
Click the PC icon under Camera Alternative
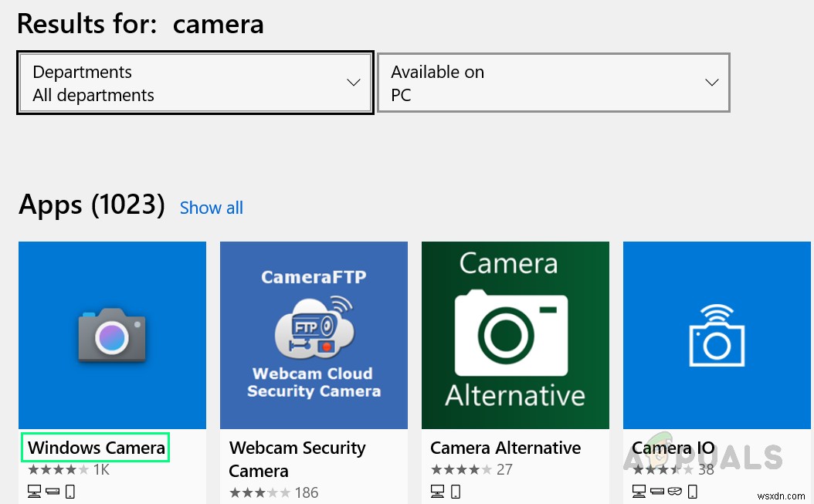pyautogui.click(x=436, y=491)
